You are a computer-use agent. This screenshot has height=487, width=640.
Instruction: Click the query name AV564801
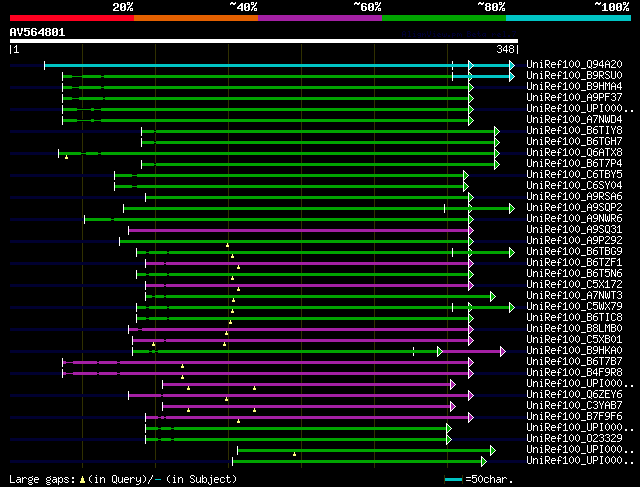[37, 32]
